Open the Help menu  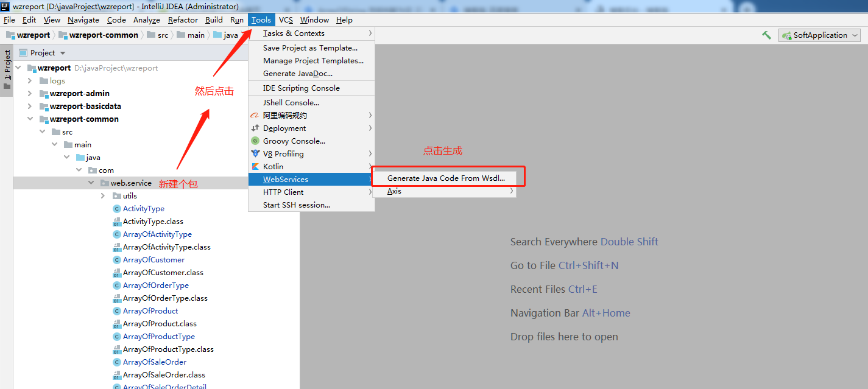pos(344,20)
